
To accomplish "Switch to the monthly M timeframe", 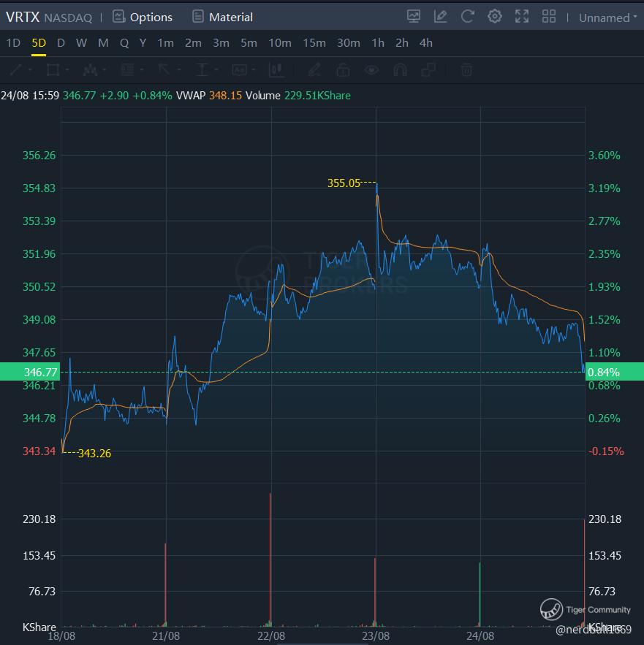I will pos(103,43).
